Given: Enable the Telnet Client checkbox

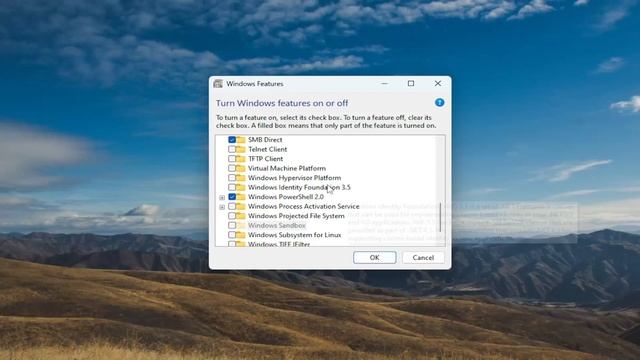Looking at the screenshot, I should click(232, 149).
